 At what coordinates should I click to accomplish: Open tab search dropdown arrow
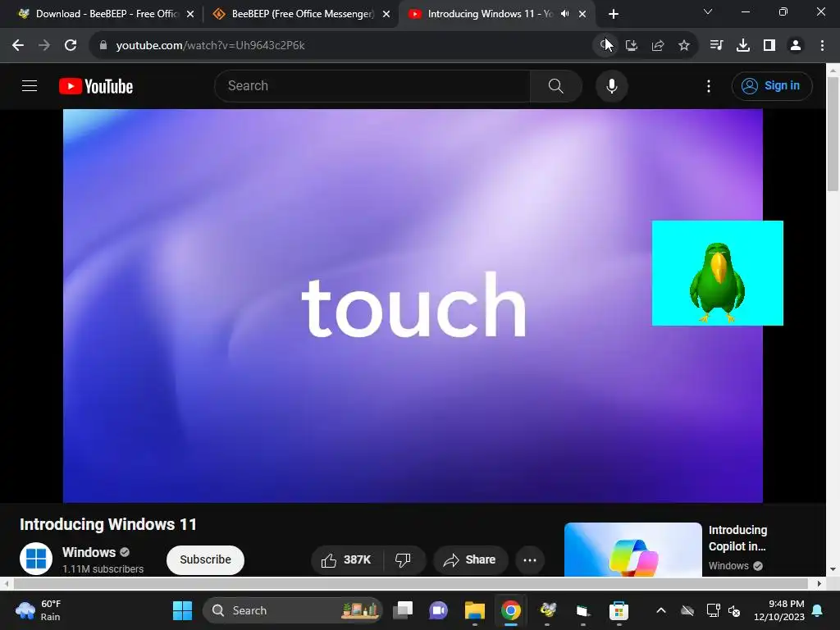point(708,11)
